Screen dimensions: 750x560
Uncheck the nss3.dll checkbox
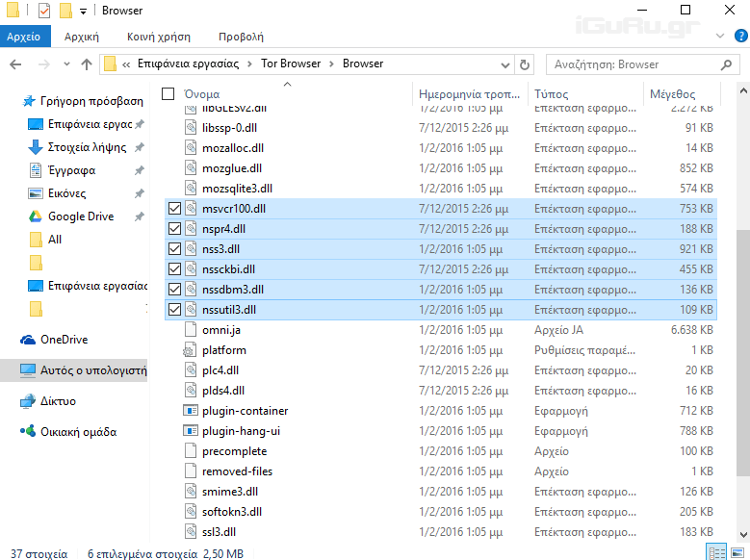click(x=174, y=249)
